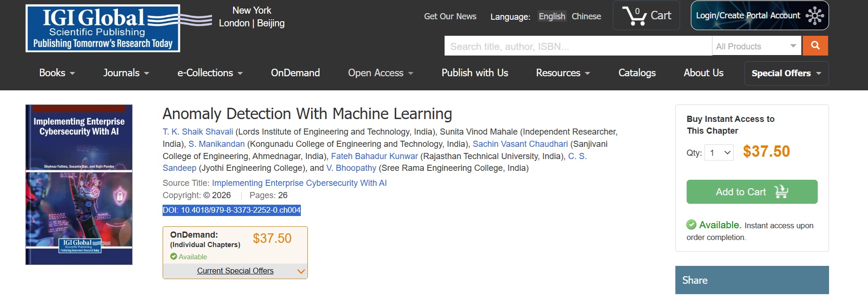
Task: Expand the Special Offers menu
Action: (x=786, y=73)
